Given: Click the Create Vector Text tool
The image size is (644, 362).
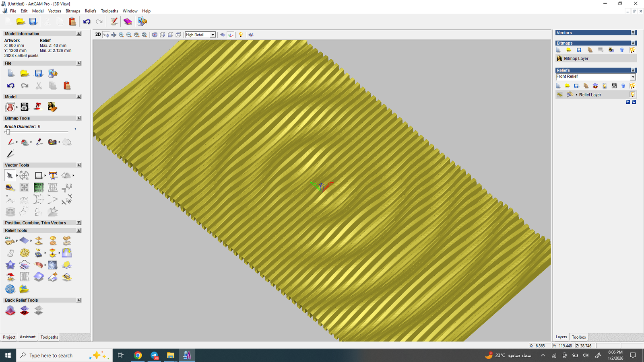Looking at the screenshot, I should pyautogui.click(x=53, y=175).
